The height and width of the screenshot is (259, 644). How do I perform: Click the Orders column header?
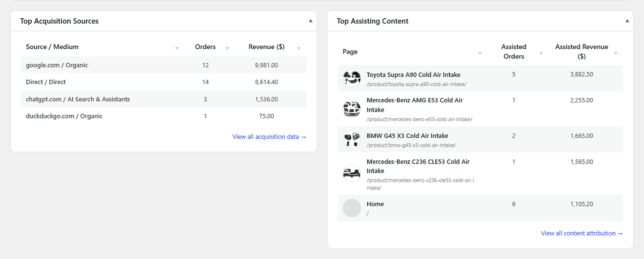[205, 47]
